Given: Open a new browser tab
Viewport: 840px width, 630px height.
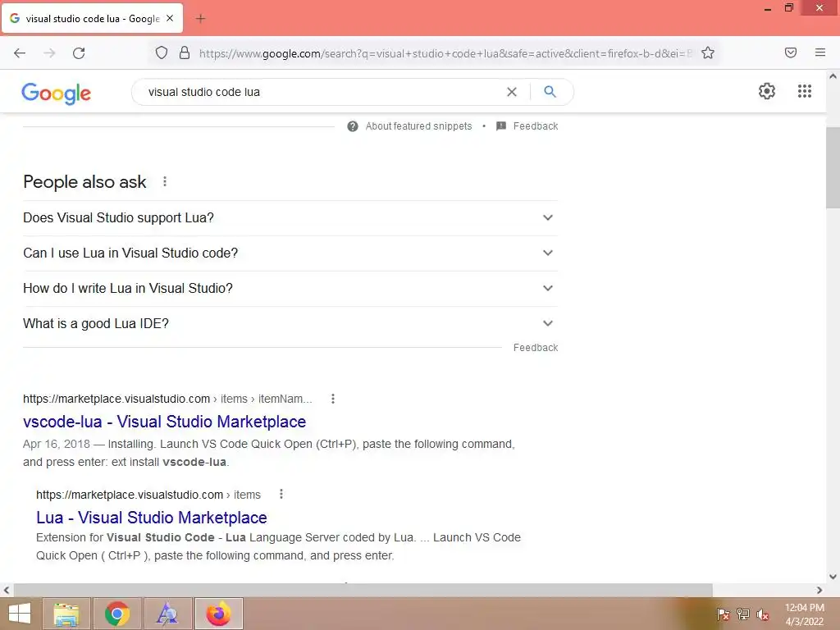Looking at the screenshot, I should tap(200, 19).
